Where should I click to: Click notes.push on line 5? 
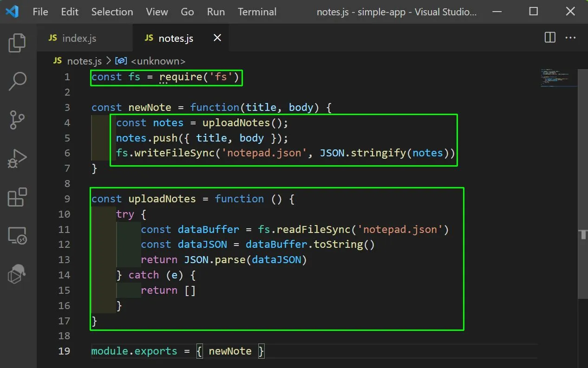pyautogui.click(x=147, y=138)
